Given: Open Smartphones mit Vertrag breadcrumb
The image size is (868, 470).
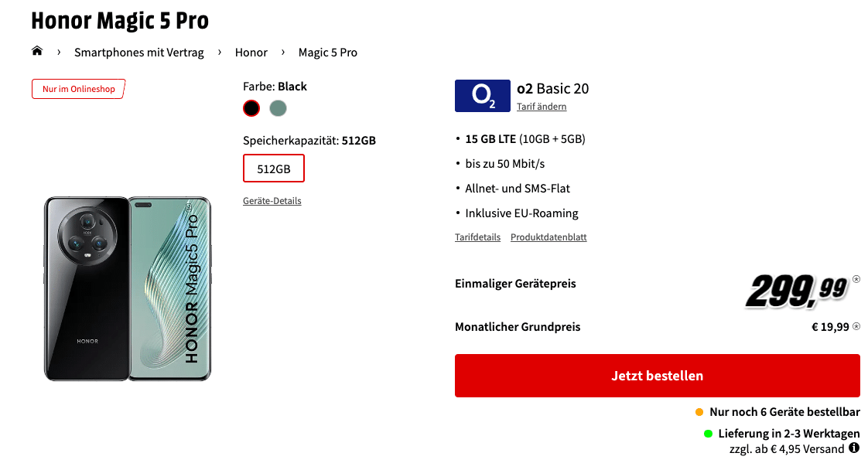Looking at the screenshot, I should point(139,53).
